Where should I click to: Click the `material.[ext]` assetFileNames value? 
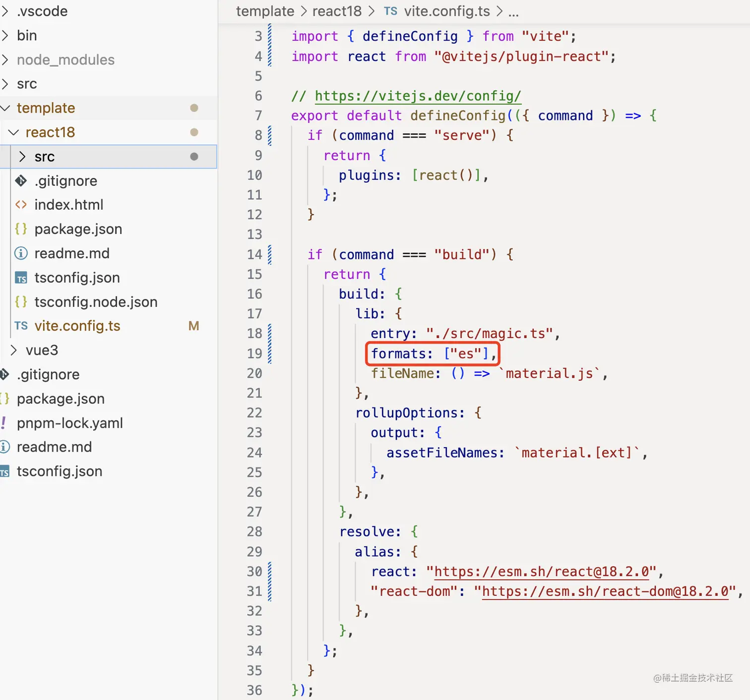(577, 453)
